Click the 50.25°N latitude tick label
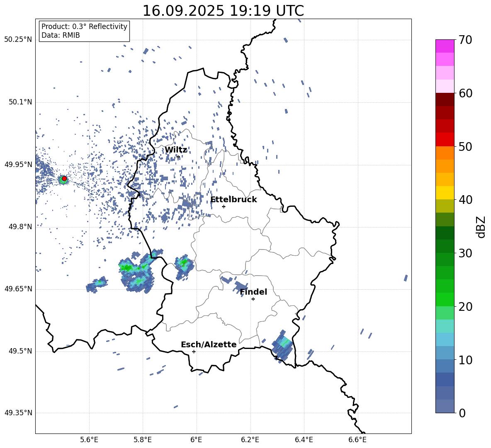Screen dimensions: 491x448 (x=18, y=40)
